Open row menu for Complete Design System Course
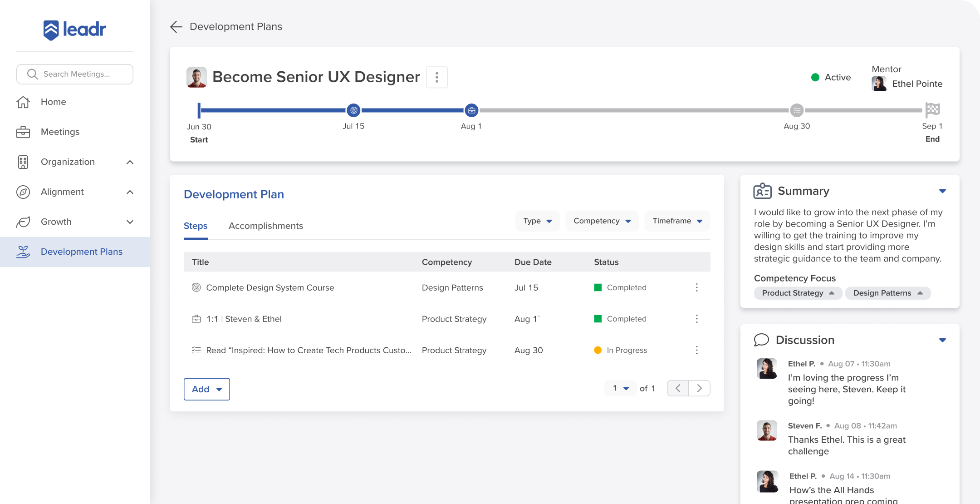The height and width of the screenshot is (504, 980). click(697, 287)
